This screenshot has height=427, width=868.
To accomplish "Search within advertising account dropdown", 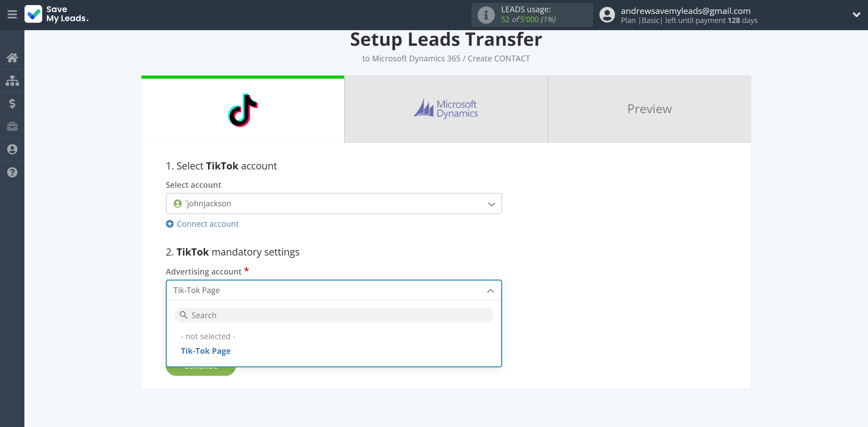I will click(x=334, y=315).
